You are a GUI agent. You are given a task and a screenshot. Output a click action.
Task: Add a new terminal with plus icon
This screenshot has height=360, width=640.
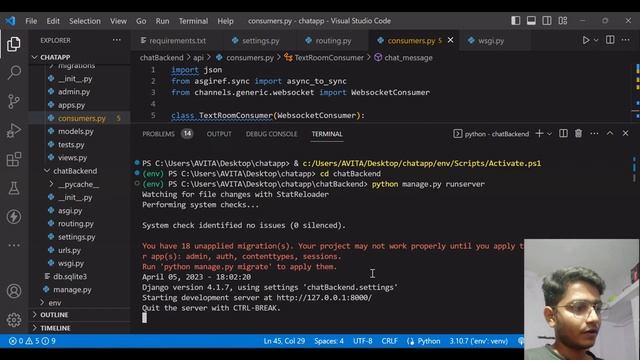pos(539,133)
